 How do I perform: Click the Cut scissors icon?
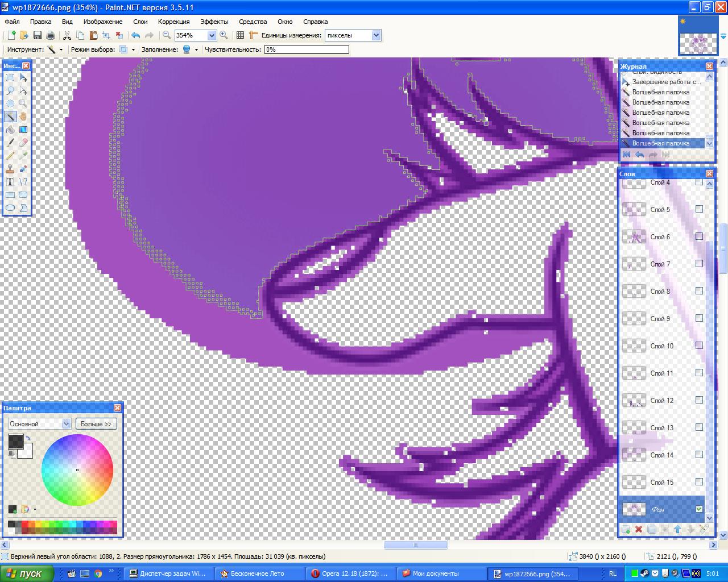pyautogui.click(x=67, y=35)
